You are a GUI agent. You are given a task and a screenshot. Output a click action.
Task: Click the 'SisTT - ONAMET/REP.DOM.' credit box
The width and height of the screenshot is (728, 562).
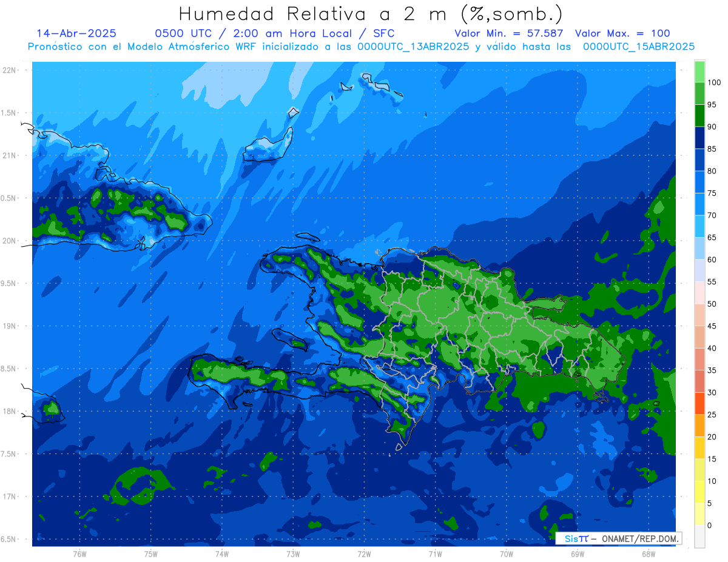click(618, 538)
